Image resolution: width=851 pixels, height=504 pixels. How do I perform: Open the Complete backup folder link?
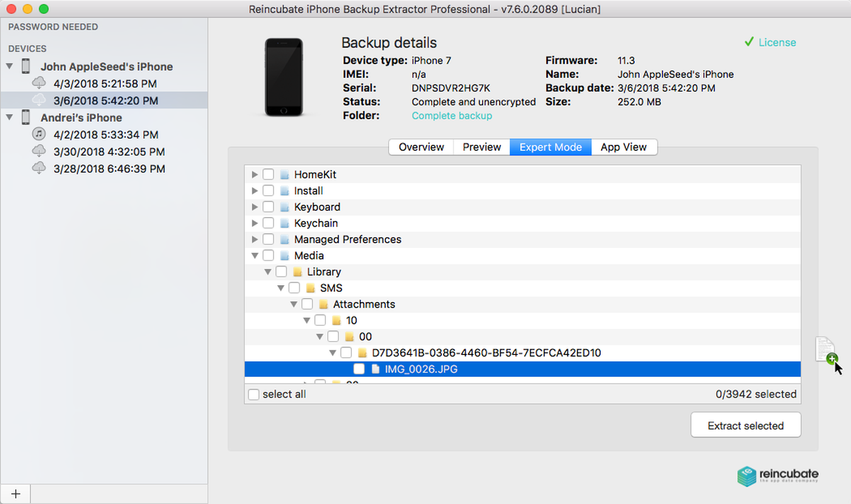coord(452,116)
